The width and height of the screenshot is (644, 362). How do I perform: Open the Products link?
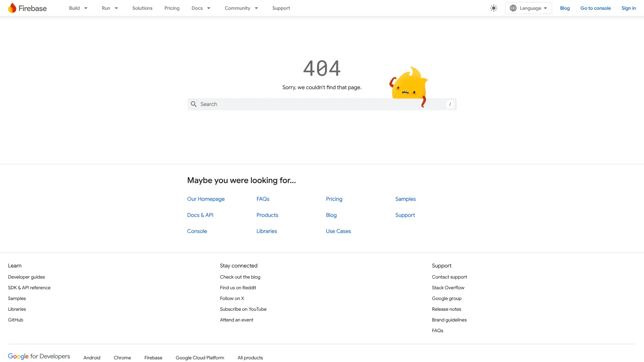coord(267,215)
